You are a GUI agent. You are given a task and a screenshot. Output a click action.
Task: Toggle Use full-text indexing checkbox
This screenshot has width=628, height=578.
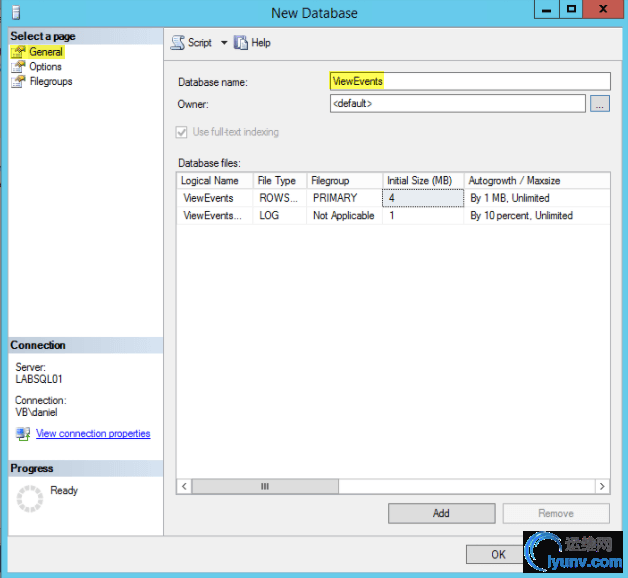coord(181,132)
